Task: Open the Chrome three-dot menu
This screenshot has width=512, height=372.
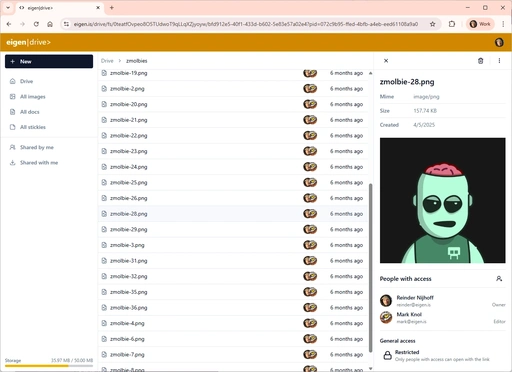Action: pyautogui.click(x=503, y=24)
